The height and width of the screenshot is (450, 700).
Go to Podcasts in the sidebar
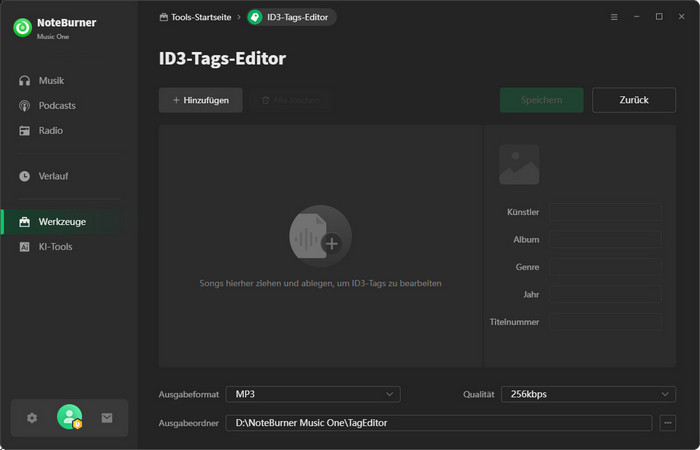pyautogui.click(x=57, y=105)
